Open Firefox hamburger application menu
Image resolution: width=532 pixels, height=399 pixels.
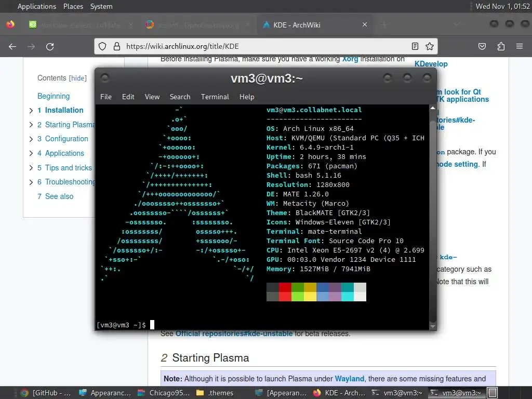coord(520,46)
